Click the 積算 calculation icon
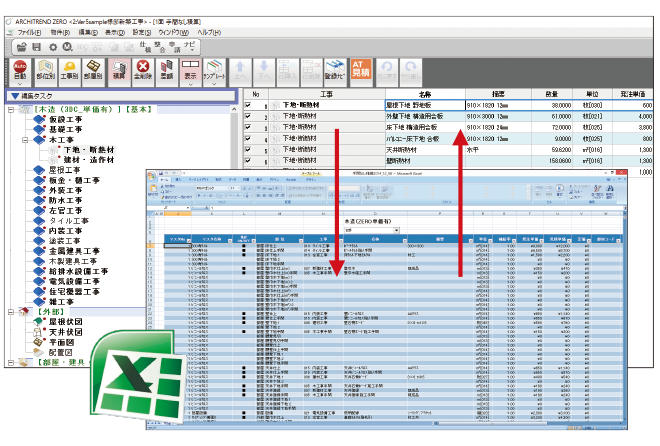This screenshot has width=660, height=446. point(120,70)
